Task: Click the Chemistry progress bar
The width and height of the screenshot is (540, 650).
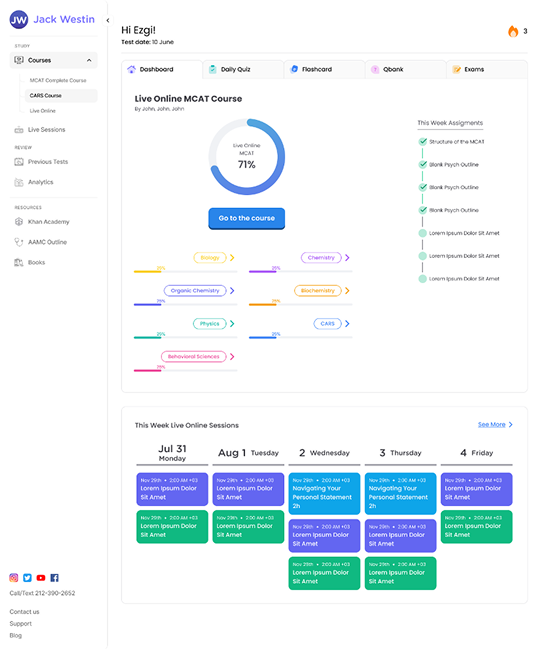Action: [300, 272]
